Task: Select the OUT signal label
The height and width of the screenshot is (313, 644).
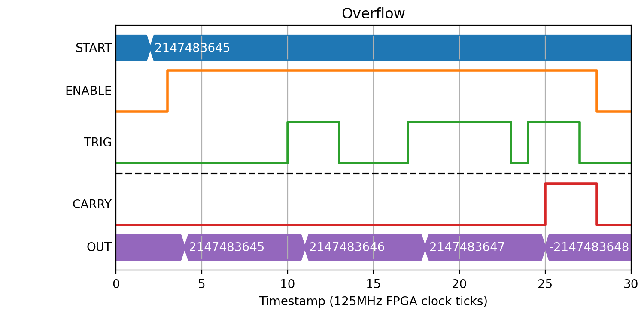Action: point(99,247)
